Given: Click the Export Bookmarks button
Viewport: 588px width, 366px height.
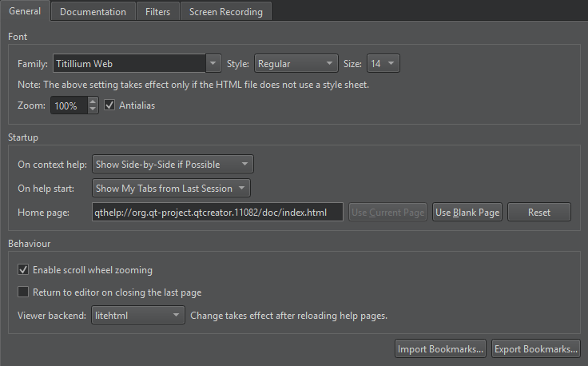Looking at the screenshot, I should [x=535, y=349].
